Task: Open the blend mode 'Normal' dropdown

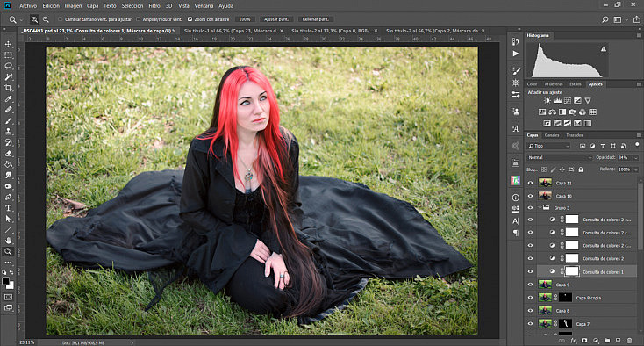Action: click(x=560, y=157)
